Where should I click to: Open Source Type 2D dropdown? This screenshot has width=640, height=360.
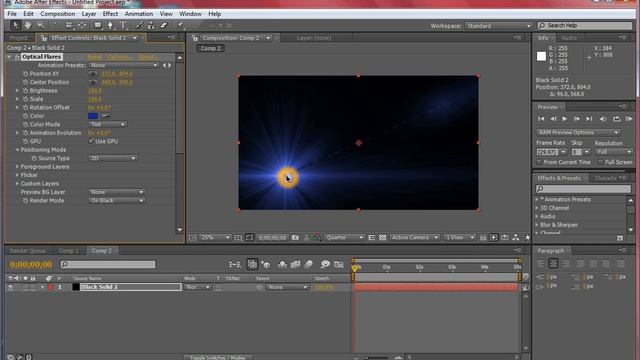click(113, 158)
